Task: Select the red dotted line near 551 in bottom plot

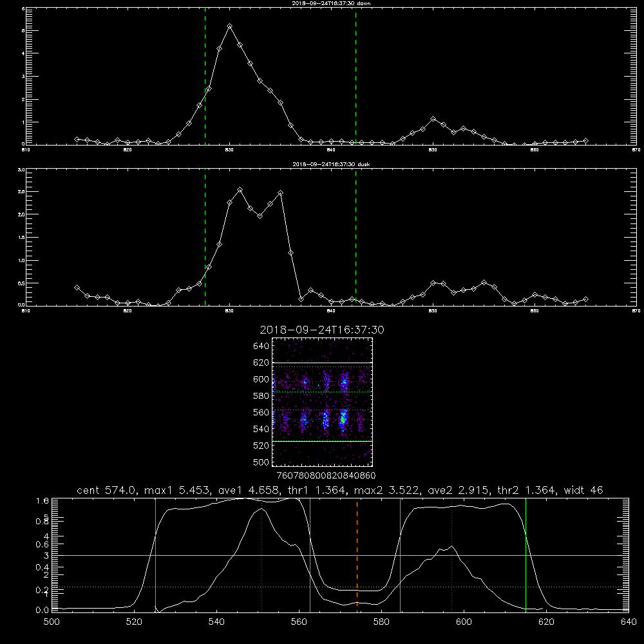Action: point(261,555)
